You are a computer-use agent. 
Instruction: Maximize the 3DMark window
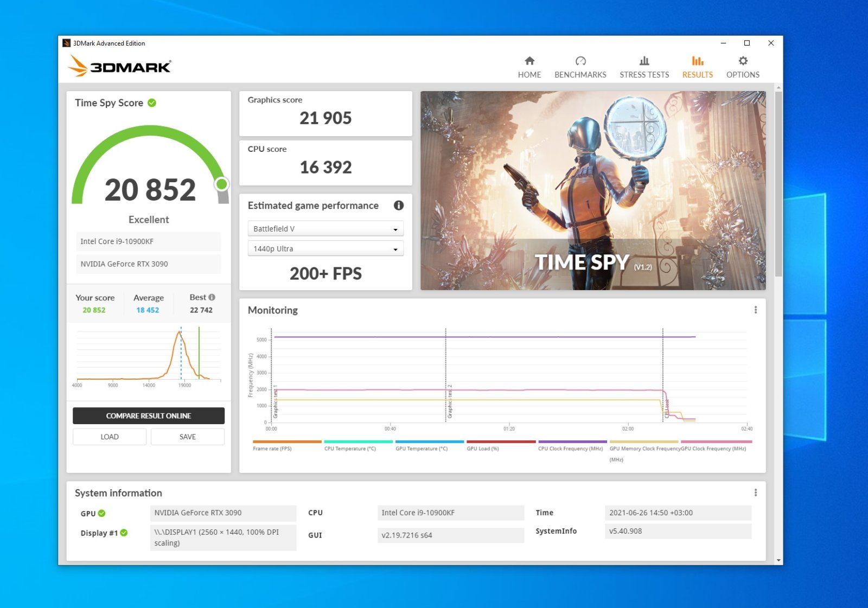point(747,43)
